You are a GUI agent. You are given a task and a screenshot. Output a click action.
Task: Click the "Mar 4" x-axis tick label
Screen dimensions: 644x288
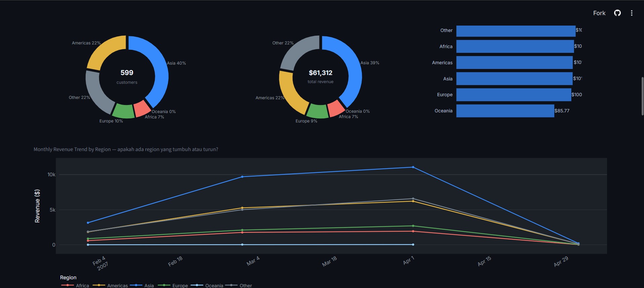(253, 261)
